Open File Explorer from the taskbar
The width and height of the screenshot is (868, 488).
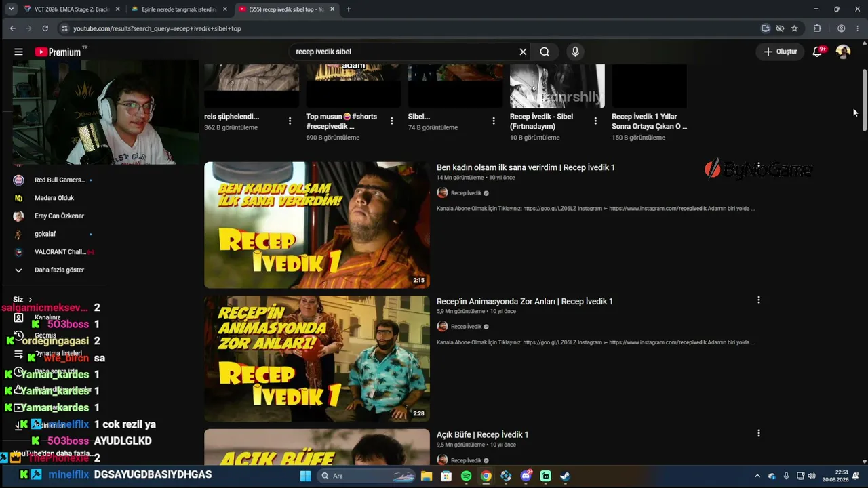coord(427,476)
